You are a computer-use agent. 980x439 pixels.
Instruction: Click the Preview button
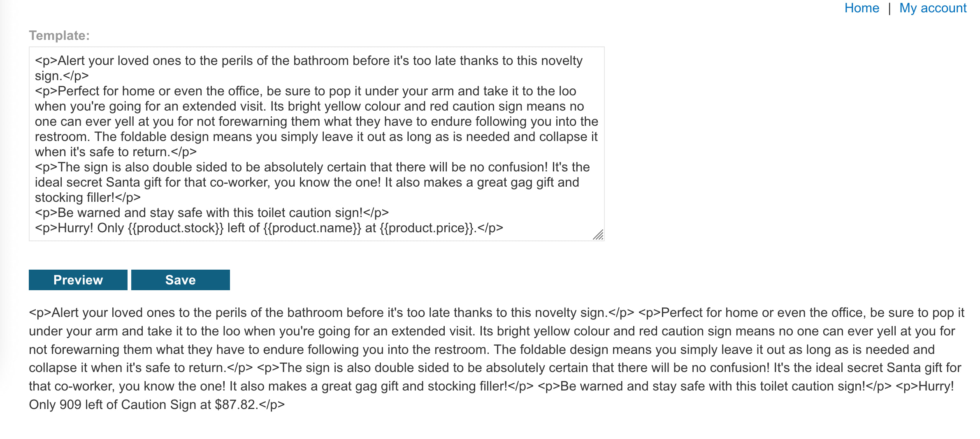point(78,280)
